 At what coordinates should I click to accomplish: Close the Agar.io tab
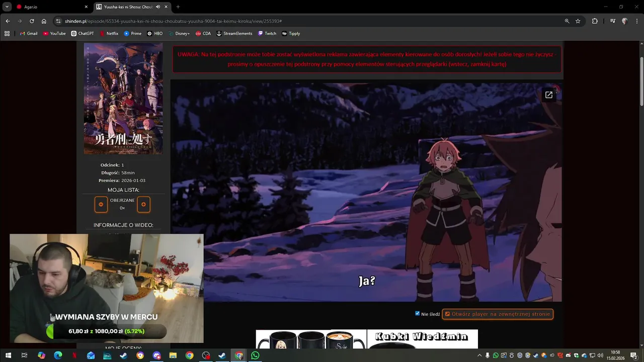(x=86, y=7)
